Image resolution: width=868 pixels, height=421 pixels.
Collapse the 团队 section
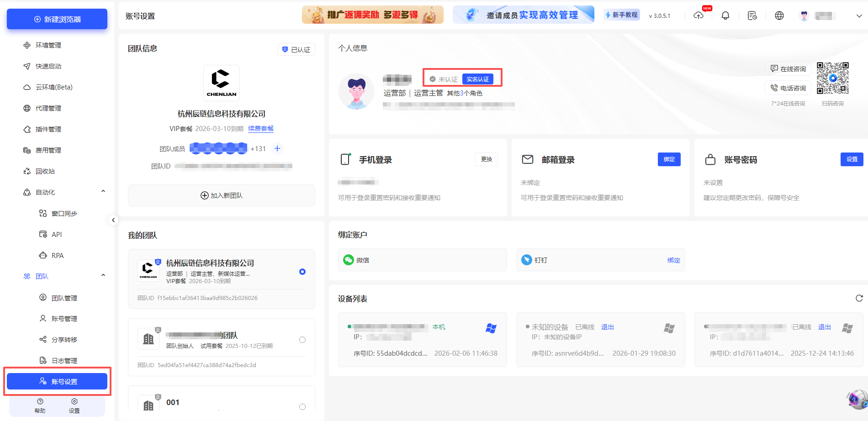(103, 275)
